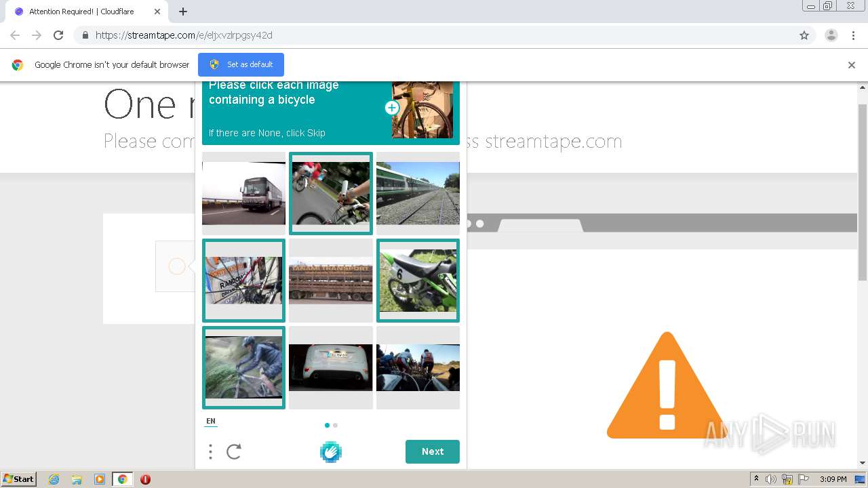Open the Action Center flag icon

pos(803,479)
